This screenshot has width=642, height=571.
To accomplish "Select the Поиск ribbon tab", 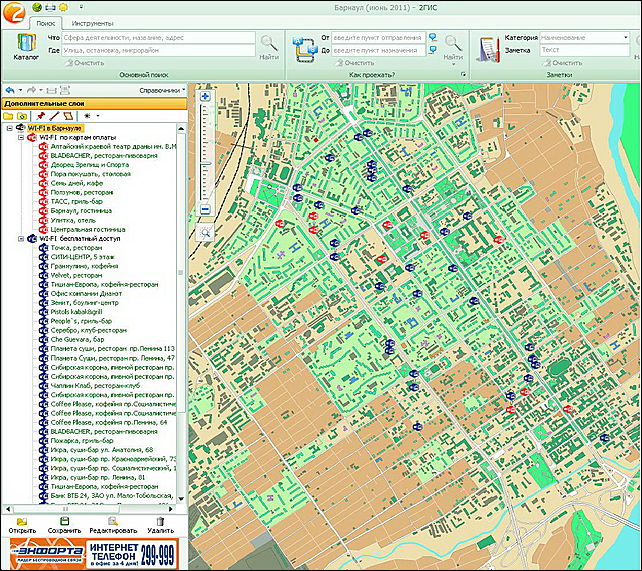I will (45, 22).
